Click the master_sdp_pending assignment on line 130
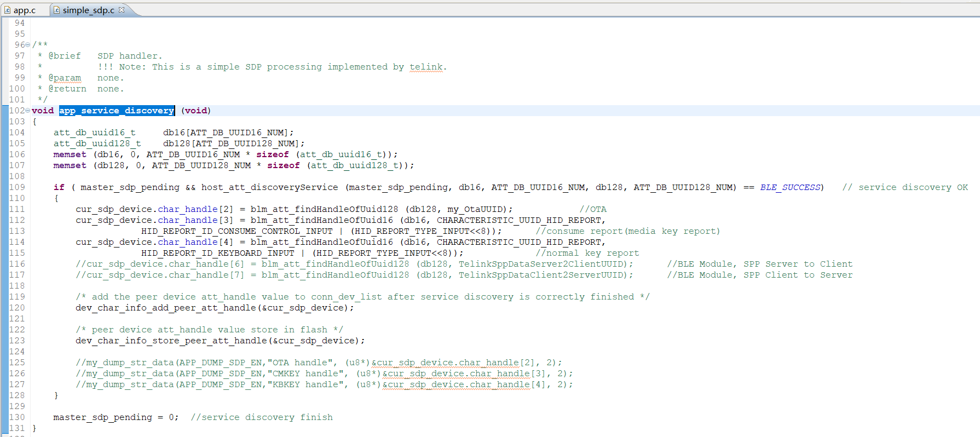This screenshot has width=980, height=437. coord(102,417)
